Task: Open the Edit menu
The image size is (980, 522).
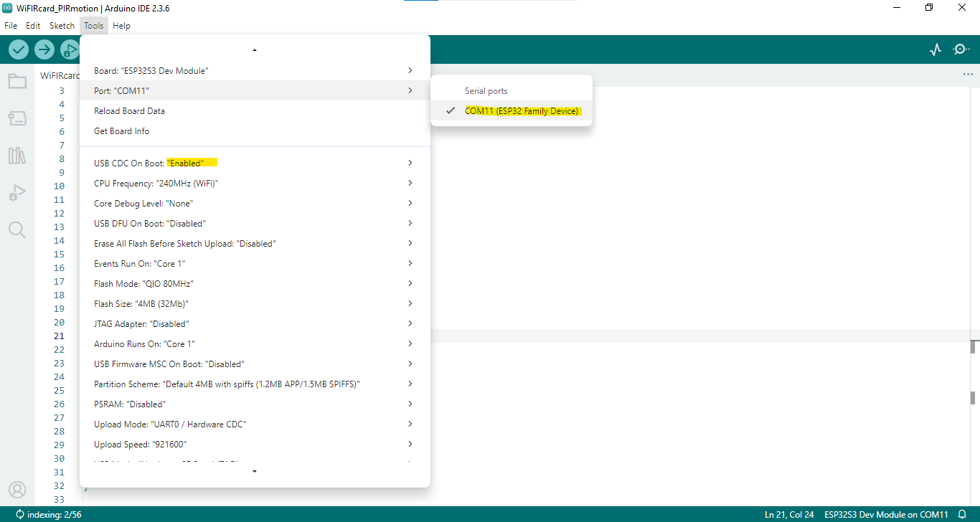Action: pyautogui.click(x=33, y=26)
